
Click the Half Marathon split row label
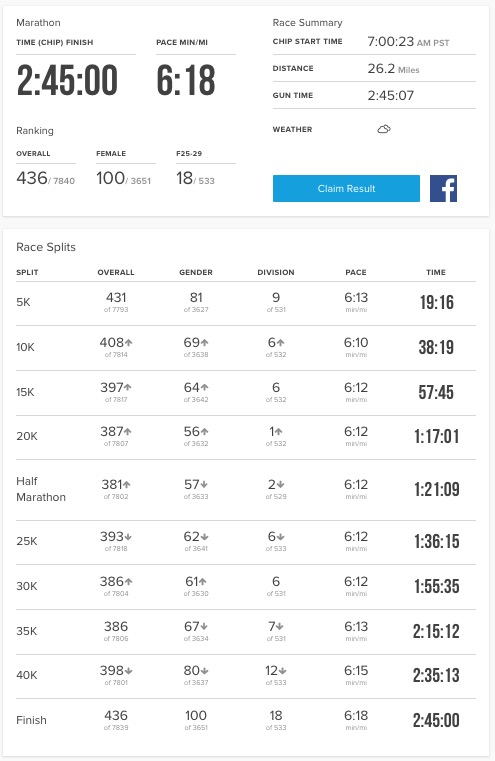coord(41,489)
